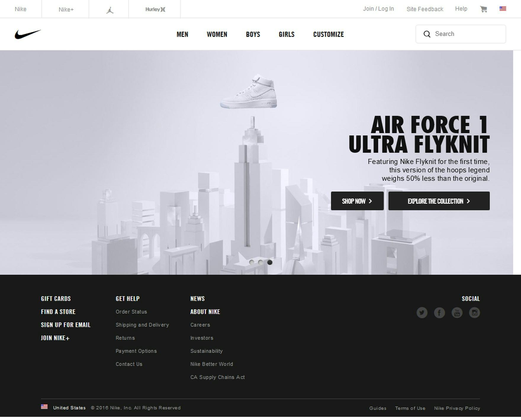Visit Nike's Facebook page icon
521x420 pixels.
point(439,313)
